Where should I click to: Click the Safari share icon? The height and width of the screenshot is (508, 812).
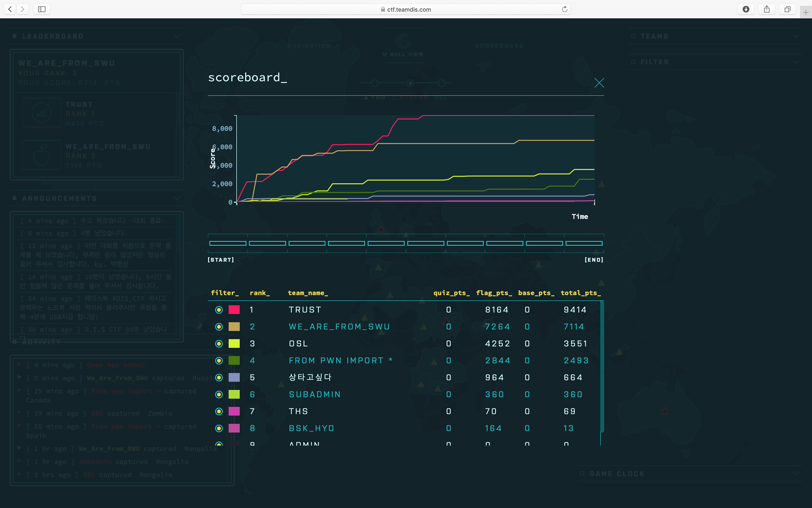(x=767, y=9)
